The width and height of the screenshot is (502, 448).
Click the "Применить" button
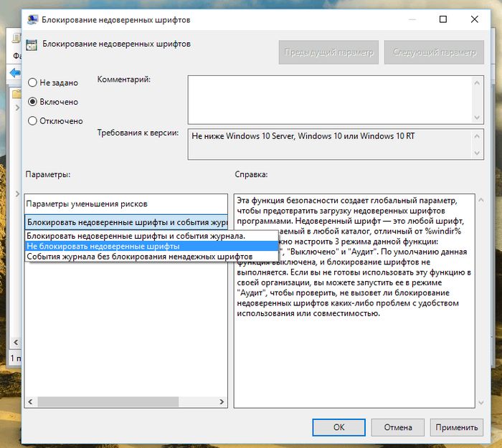pyautogui.click(x=457, y=427)
